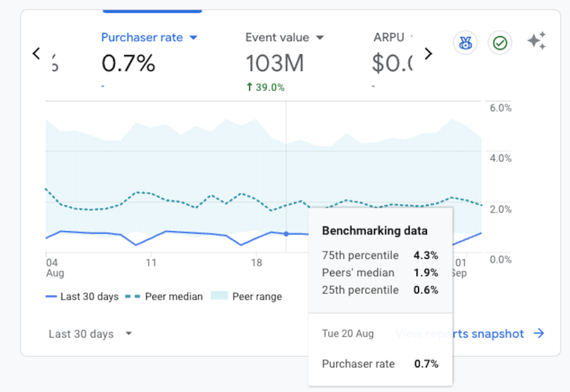This screenshot has height=392, width=570.
Task: Open insights via the sparkle icon
Action: pyautogui.click(x=536, y=42)
